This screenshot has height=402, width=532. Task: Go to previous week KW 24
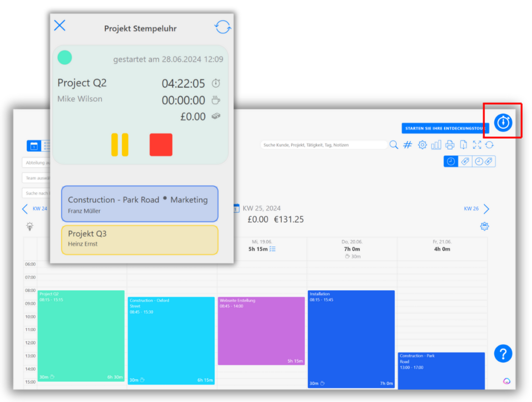(25, 209)
